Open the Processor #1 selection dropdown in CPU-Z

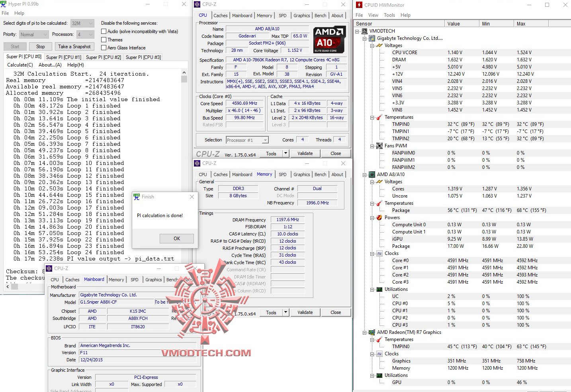pyautogui.click(x=247, y=140)
